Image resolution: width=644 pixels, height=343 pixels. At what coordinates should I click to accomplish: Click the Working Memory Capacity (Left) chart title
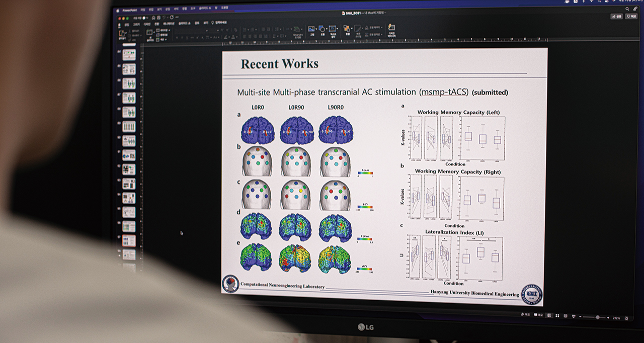tap(458, 112)
